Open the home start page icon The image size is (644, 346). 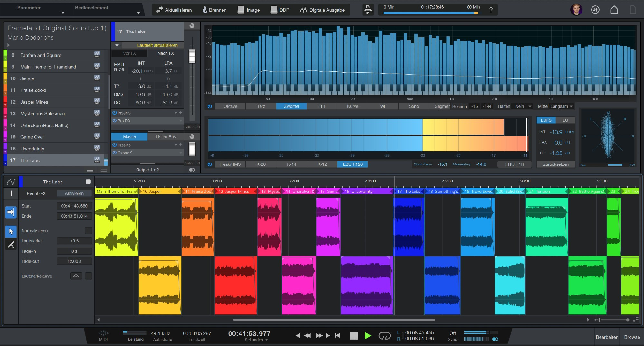point(614,10)
